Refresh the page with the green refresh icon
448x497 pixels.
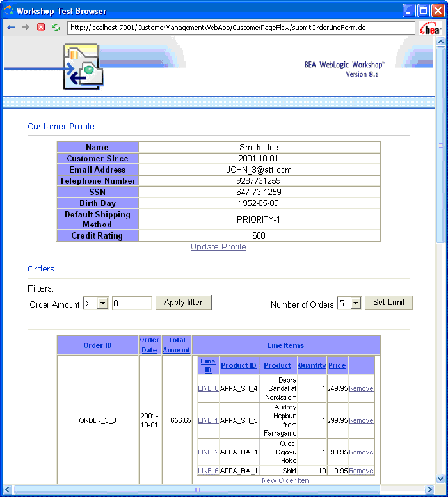pos(56,28)
